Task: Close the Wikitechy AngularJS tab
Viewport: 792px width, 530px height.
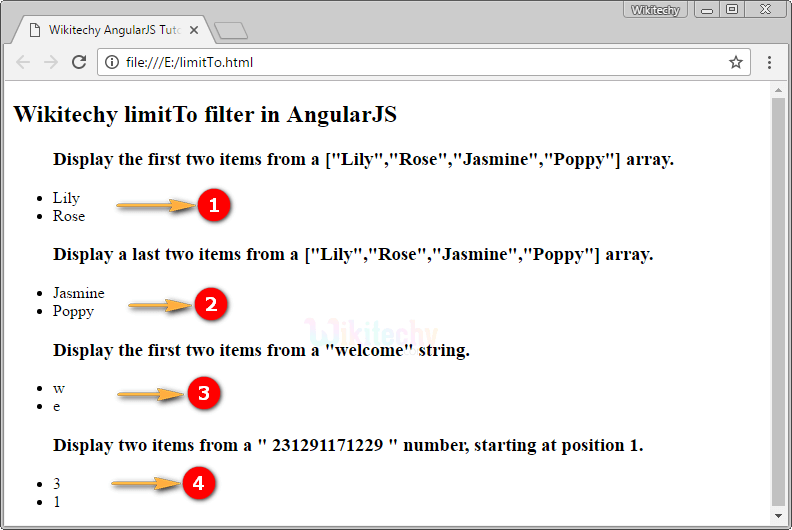Action: click(x=193, y=30)
